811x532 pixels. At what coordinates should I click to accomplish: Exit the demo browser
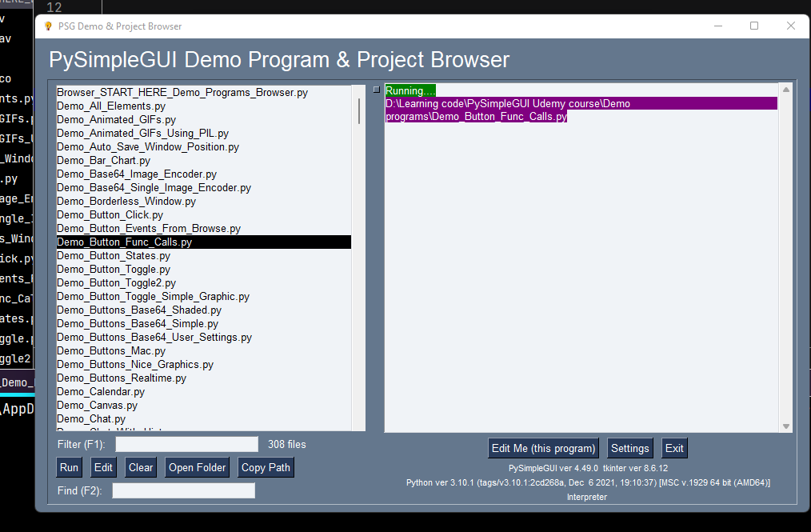pos(674,448)
